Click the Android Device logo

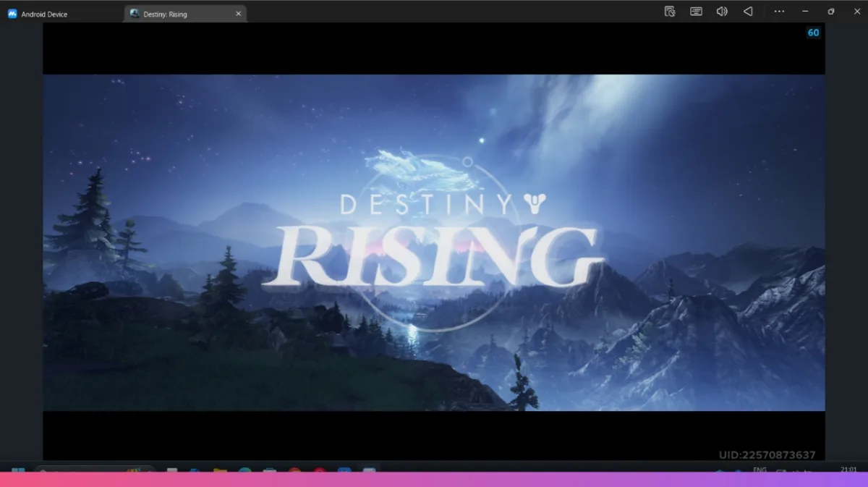(x=11, y=13)
